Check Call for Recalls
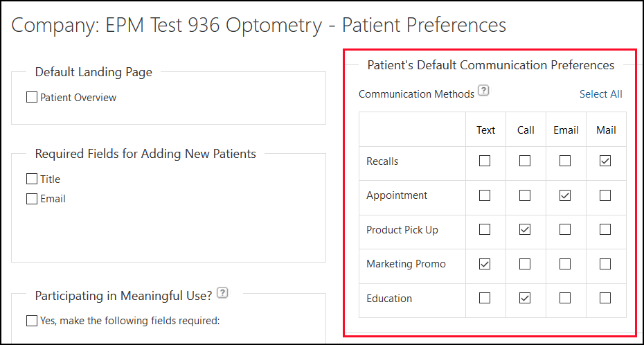The width and height of the screenshot is (644, 345). click(x=525, y=161)
